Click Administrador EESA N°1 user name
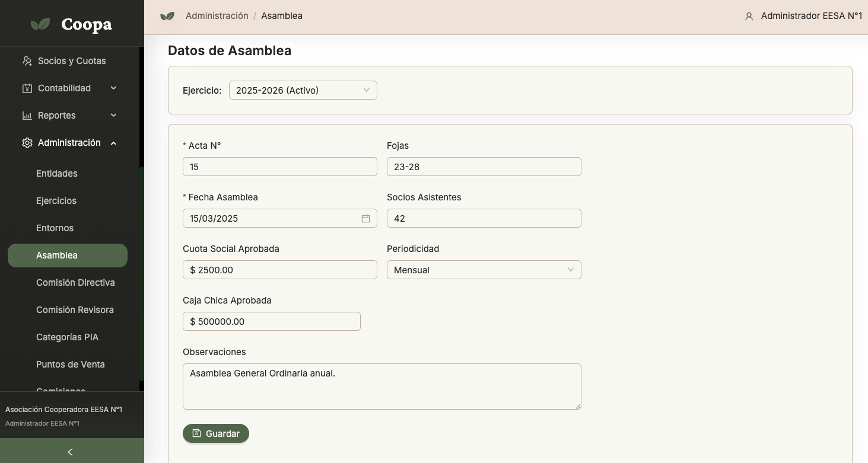 point(812,16)
